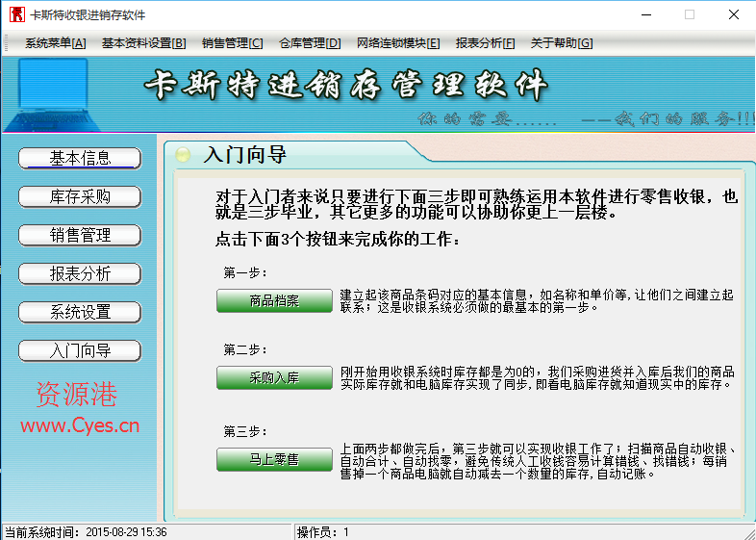
Task: Click the 点击下面3个按钮来完成你的工作 text
Action: tap(338, 240)
